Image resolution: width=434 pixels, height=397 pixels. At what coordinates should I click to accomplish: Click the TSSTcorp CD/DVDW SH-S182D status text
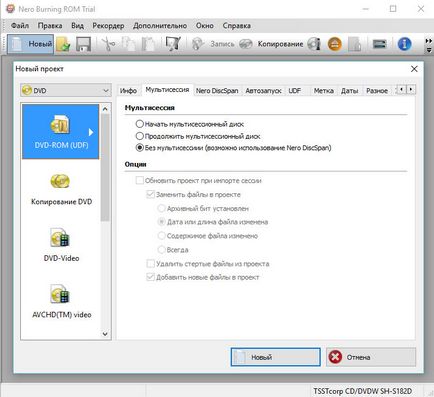pos(362,391)
